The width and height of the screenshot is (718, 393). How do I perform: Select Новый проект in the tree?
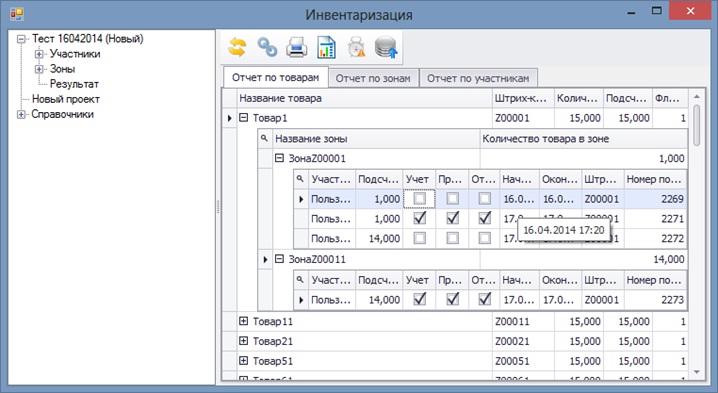click(x=65, y=99)
